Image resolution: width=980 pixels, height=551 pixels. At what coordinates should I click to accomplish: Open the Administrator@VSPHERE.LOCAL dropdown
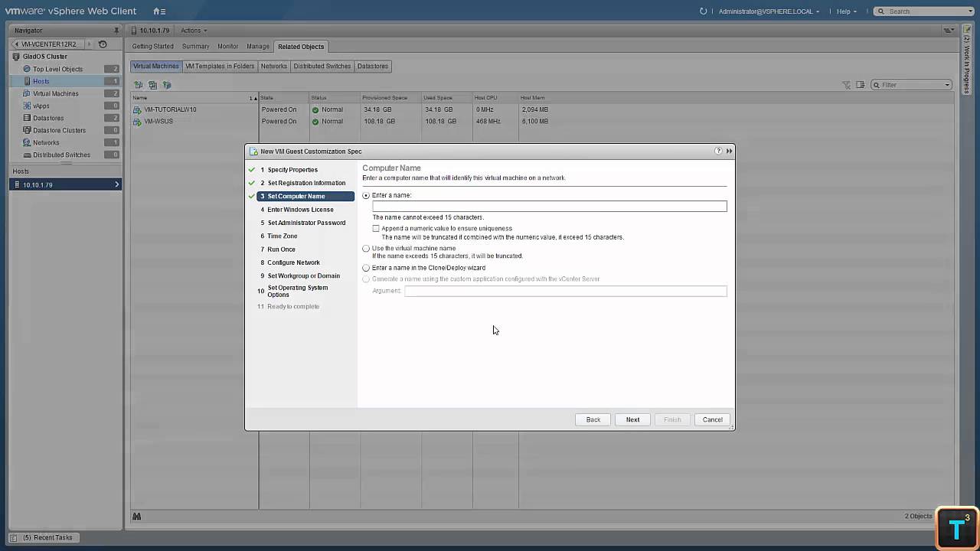pos(769,11)
